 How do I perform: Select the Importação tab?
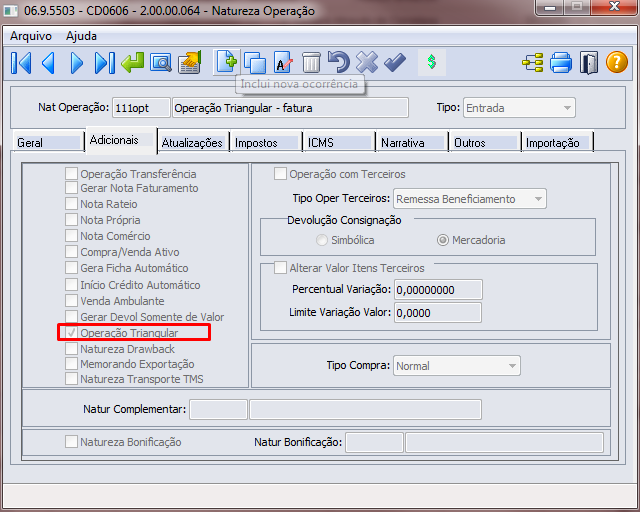pos(558,142)
